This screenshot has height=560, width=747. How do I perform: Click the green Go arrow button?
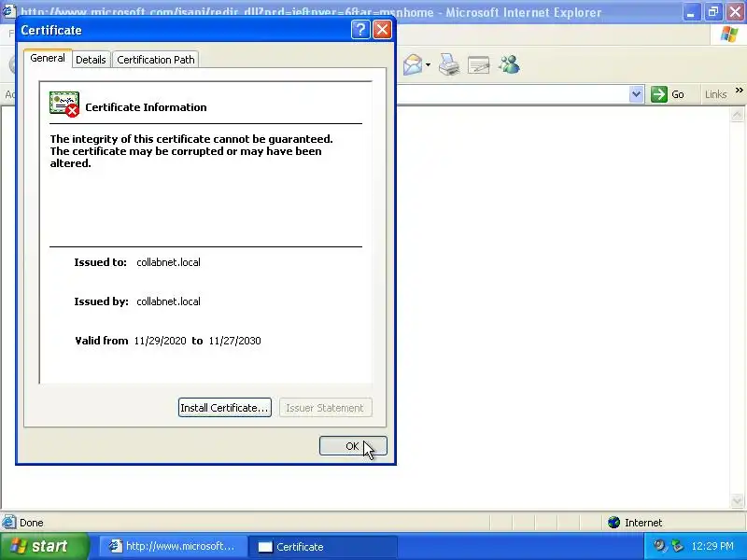tap(659, 94)
